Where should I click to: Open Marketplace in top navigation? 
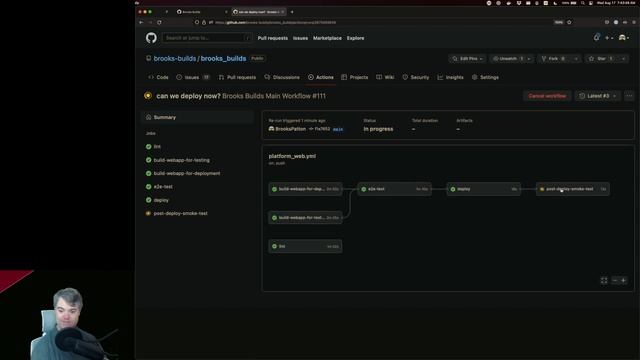(327, 38)
